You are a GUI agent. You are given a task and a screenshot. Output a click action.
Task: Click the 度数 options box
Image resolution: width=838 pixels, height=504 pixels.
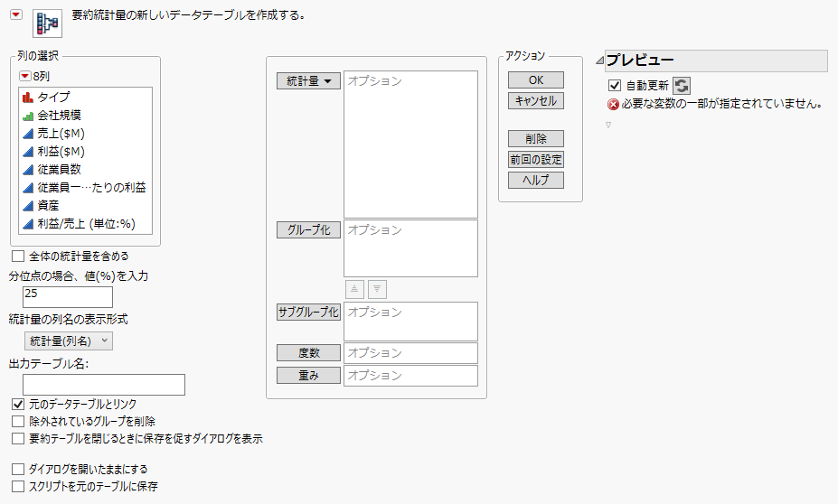click(x=410, y=353)
